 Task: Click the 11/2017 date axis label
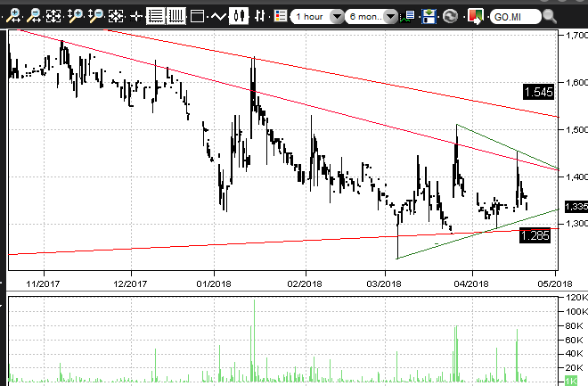43,284
